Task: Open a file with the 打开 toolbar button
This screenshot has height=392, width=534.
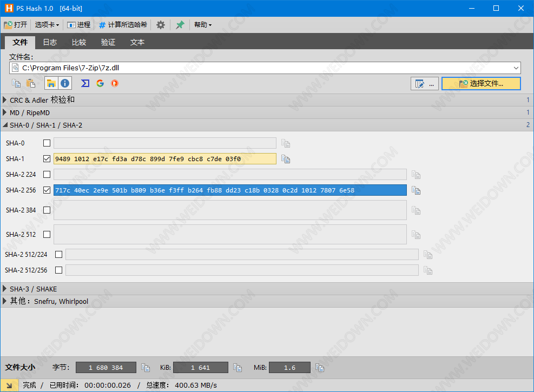Action: (x=15, y=25)
